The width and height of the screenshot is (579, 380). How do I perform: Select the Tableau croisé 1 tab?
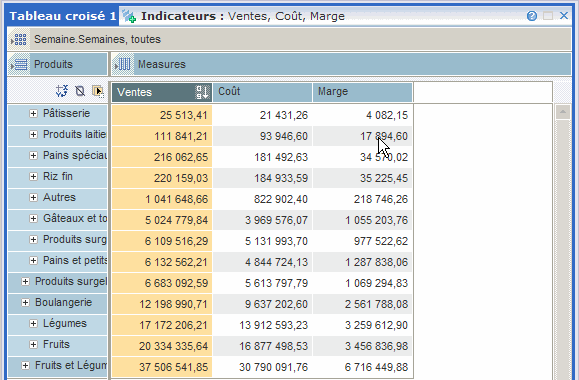pos(63,16)
